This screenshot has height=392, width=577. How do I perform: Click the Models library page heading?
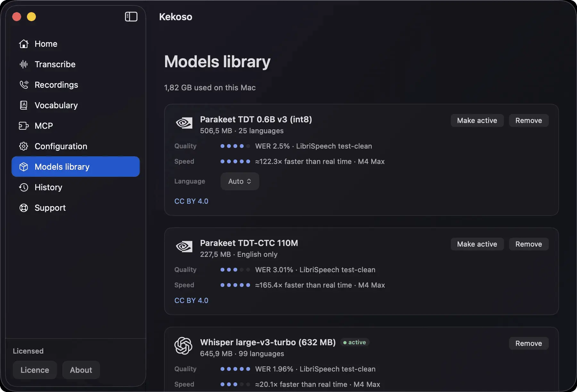(217, 61)
